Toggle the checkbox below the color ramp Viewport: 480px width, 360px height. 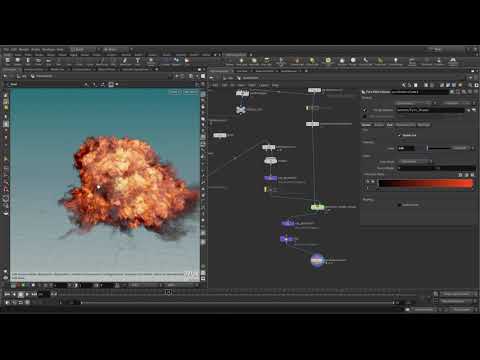[400, 205]
